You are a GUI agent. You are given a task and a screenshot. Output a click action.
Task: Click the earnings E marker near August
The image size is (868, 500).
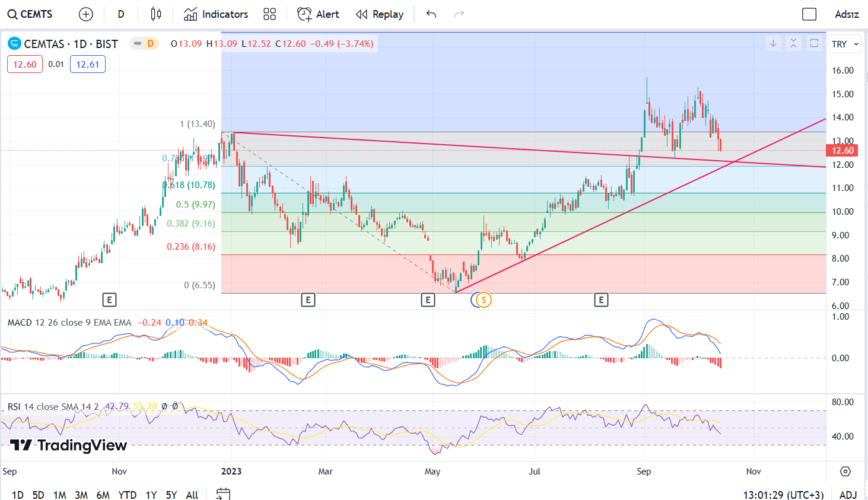pos(601,300)
